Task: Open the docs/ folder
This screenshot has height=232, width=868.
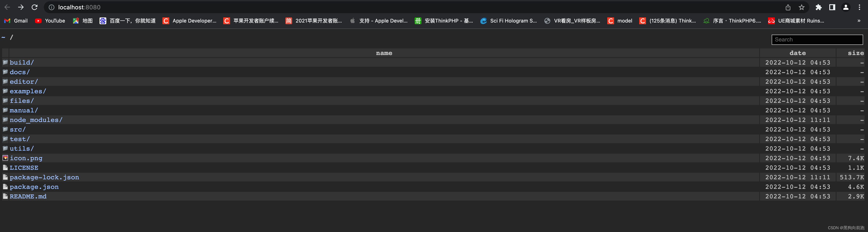Action: coord(20,72)
